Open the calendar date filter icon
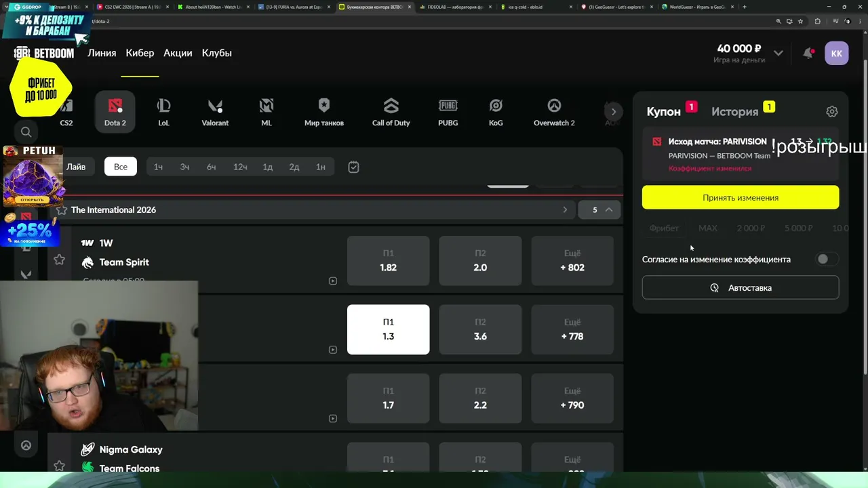Screen dimensions: 868x488 point(353,167)
